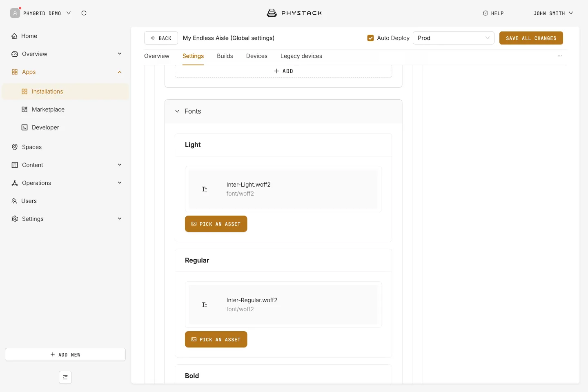588x392 pixels.
Task: Click the Apps grid icon
Action: click(15, 72)
